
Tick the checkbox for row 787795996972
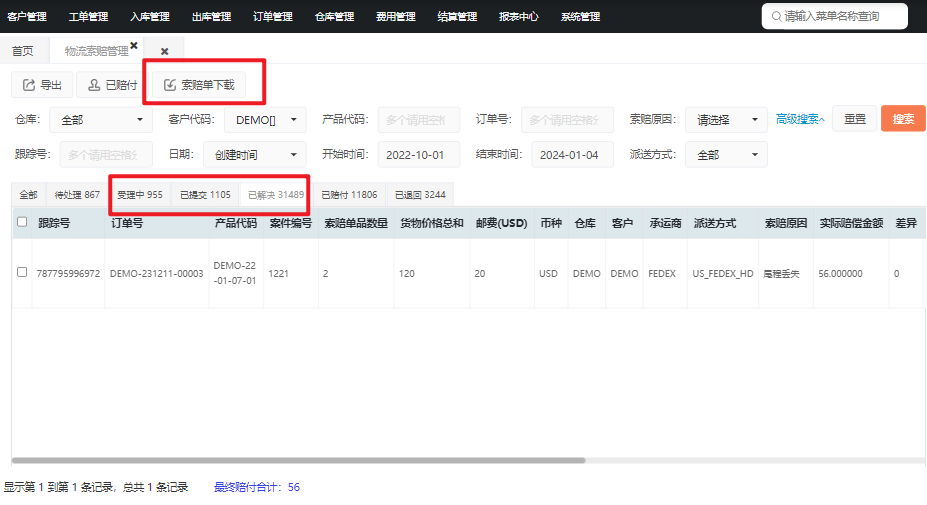coord(22,273)
